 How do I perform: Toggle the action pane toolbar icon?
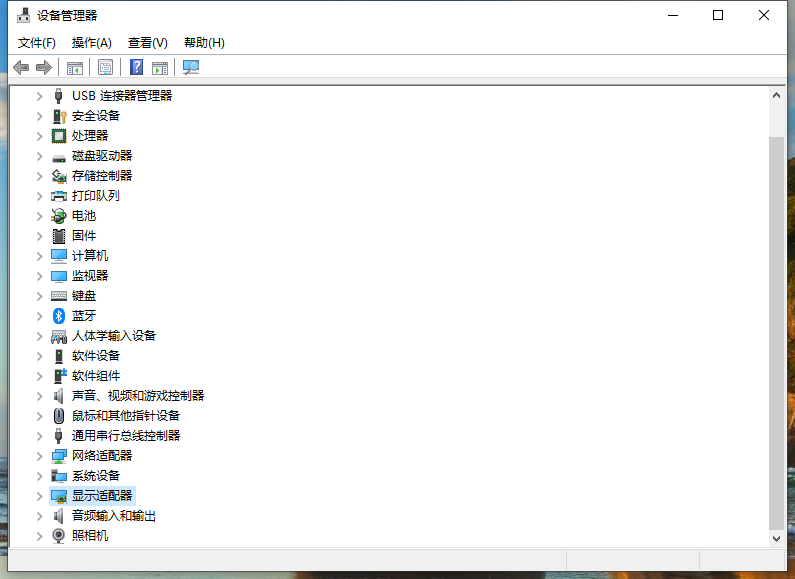click(160, 67)
